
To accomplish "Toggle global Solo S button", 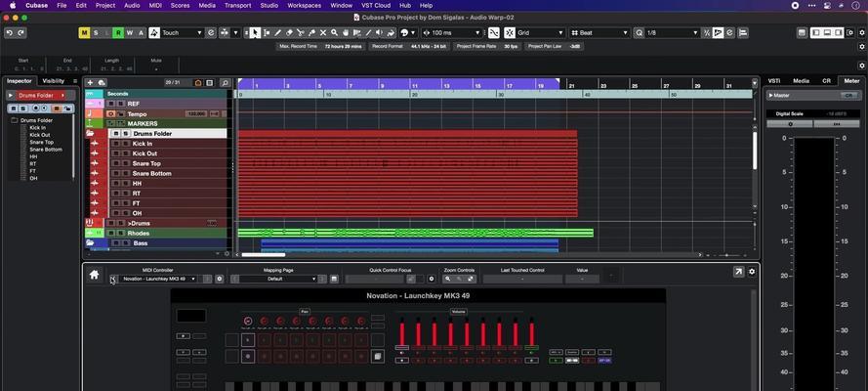I will [x=96, y=32].
